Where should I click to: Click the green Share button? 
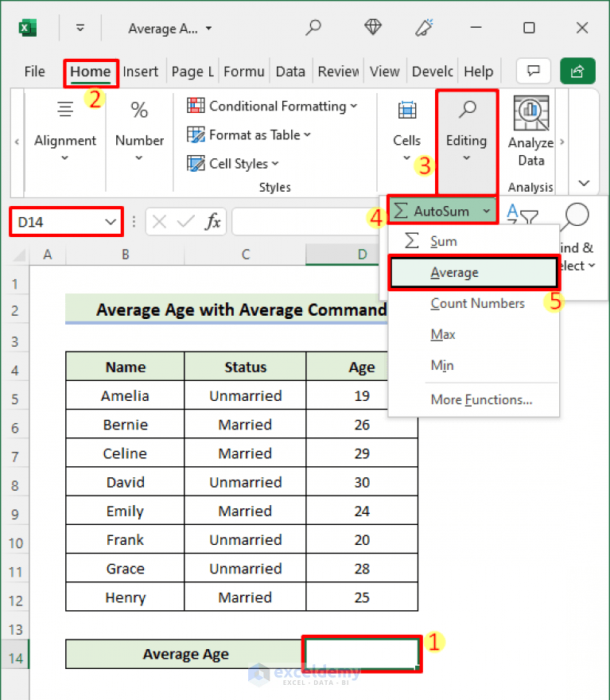pyautogui.click(x=578, y=71)
